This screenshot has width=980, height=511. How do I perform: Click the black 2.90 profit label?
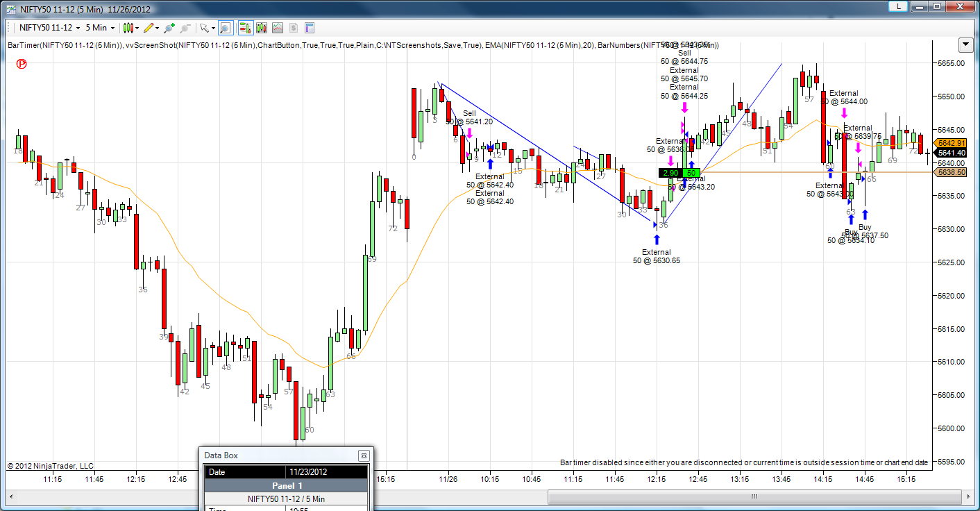pyautogui.click(x=670, y=173)
